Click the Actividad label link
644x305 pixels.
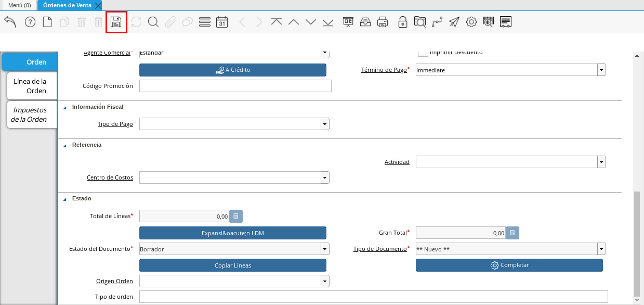coord(397,162)
